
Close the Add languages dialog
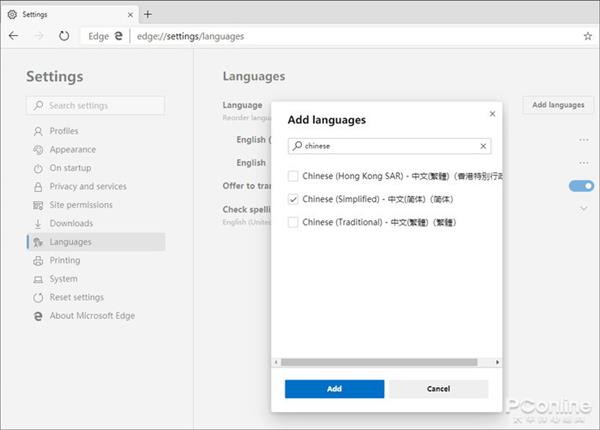[x=492, y=114]
